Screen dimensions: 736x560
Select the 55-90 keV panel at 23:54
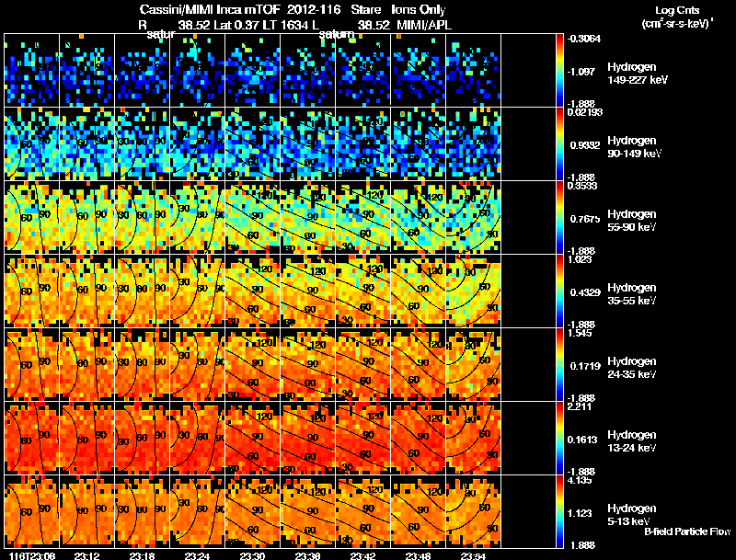tap(473, 217)
